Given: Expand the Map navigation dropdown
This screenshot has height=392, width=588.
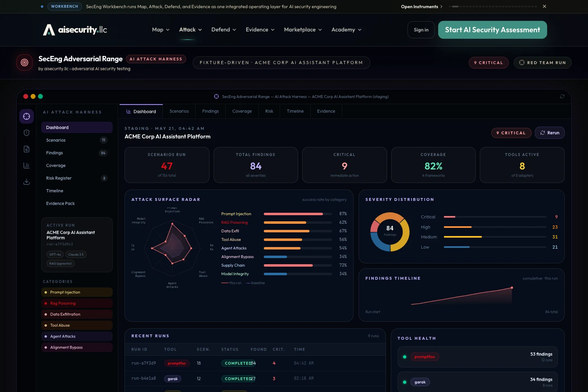Looking at the screenshot, I should 161,30.
